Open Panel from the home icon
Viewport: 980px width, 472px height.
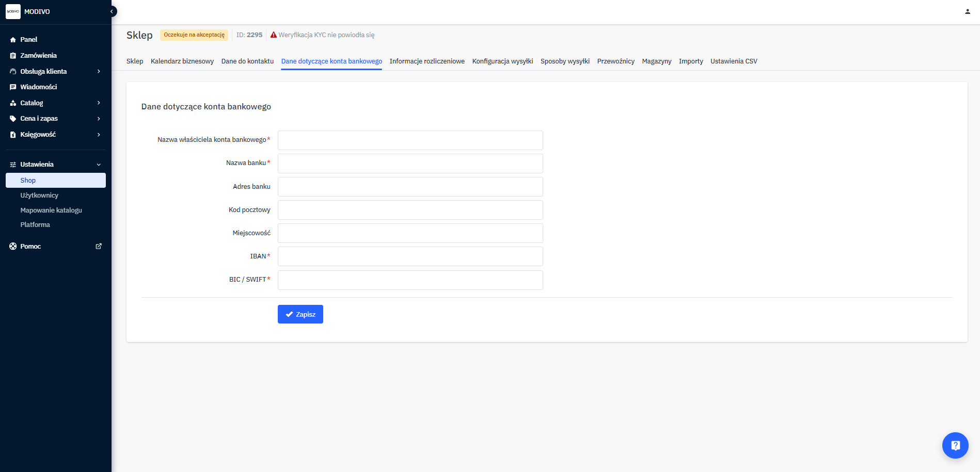pos(13,40)
